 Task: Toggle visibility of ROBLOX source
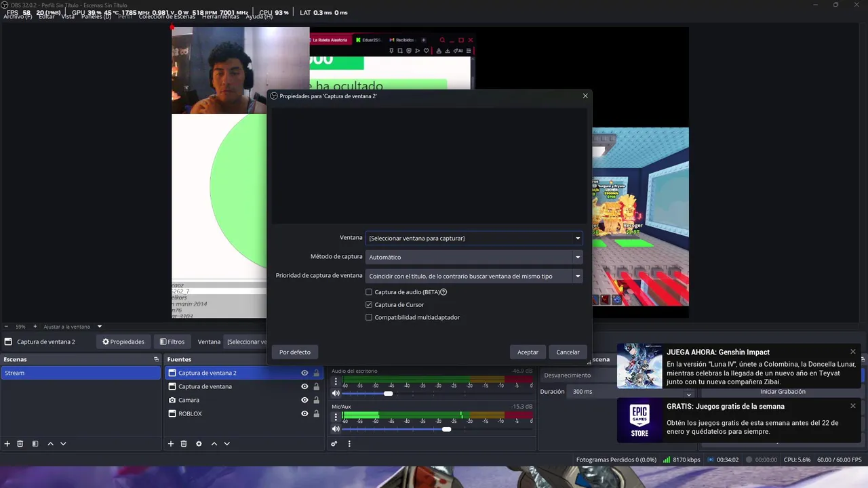click(304, 413)
